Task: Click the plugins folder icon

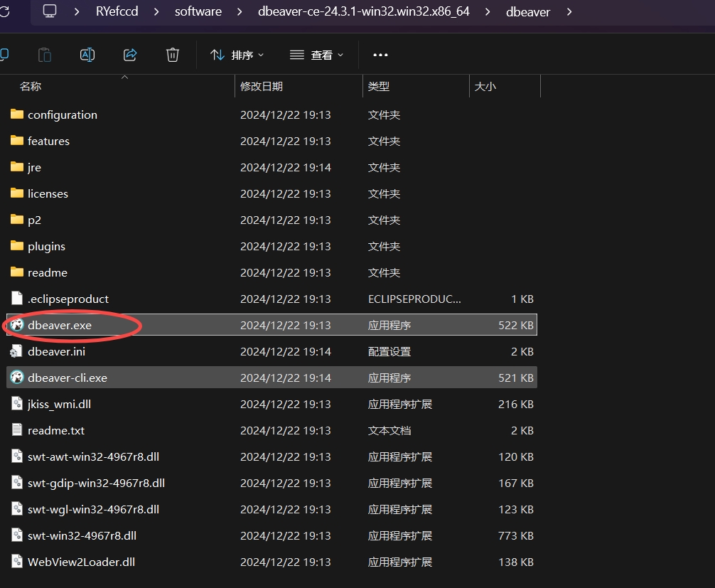Action: pos(17,246)
